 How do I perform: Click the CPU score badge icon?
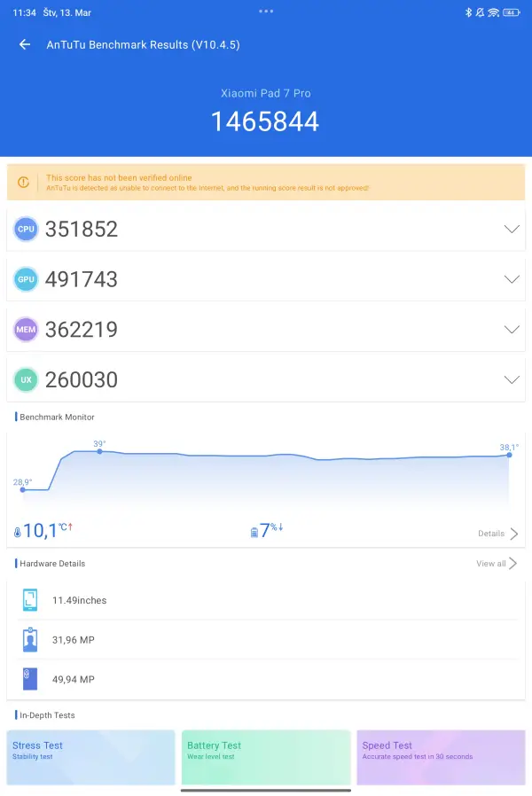(x=27, y=229)
